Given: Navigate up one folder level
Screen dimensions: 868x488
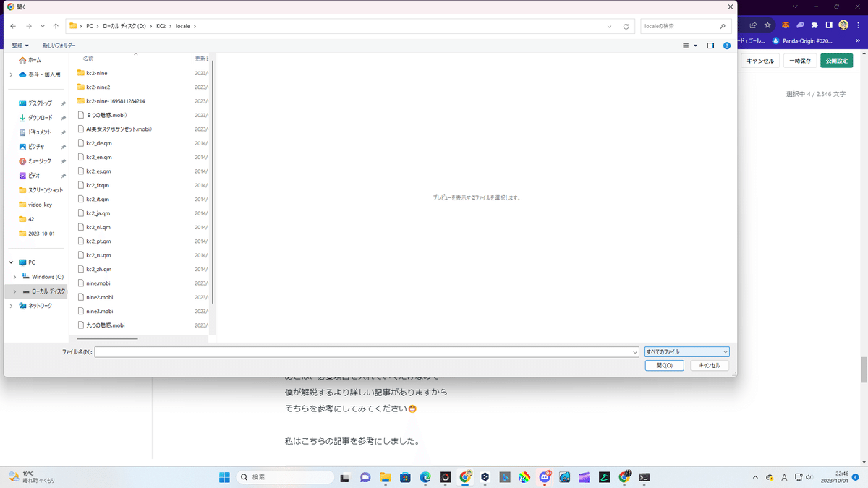Looking at the screenshot, I should click(x=56, y=26).
